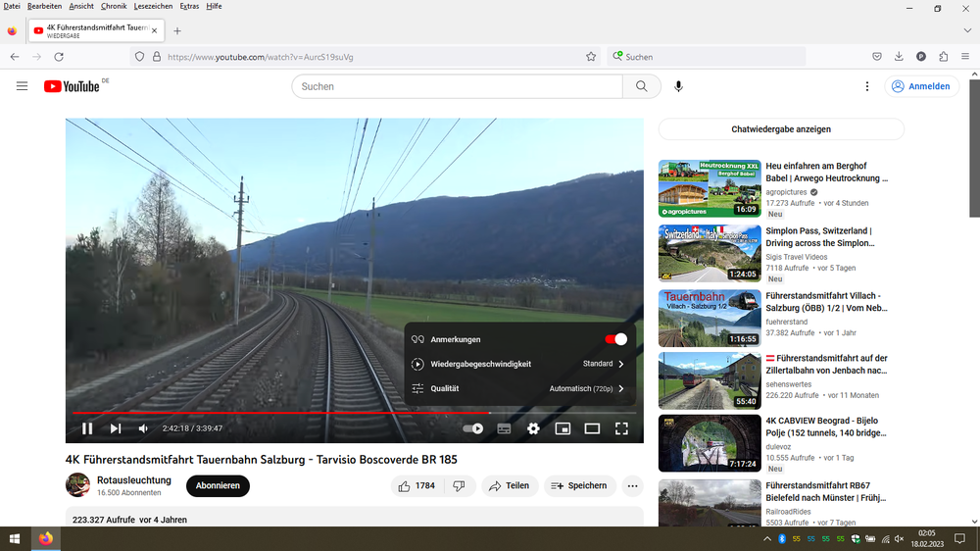
Task: Open more actions ellipsis below video
Action: pos(632,486)
